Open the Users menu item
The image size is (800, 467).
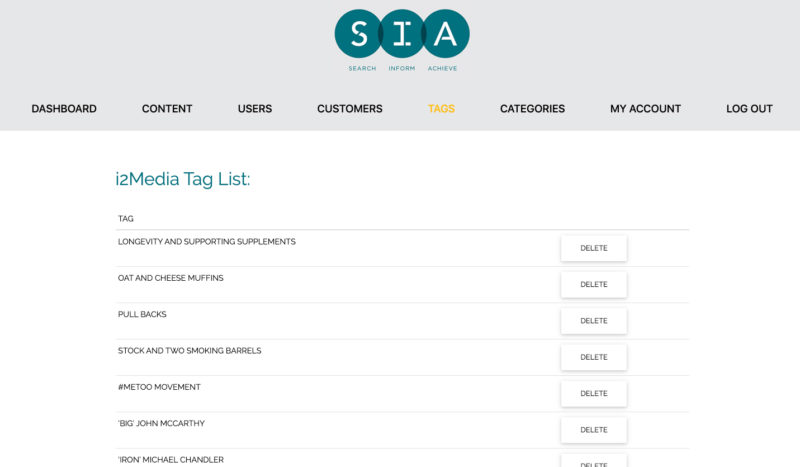[255, 109]
